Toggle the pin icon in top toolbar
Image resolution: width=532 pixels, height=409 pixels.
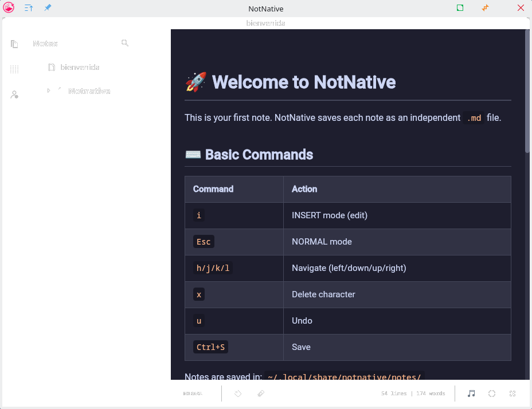pos(48,8)
